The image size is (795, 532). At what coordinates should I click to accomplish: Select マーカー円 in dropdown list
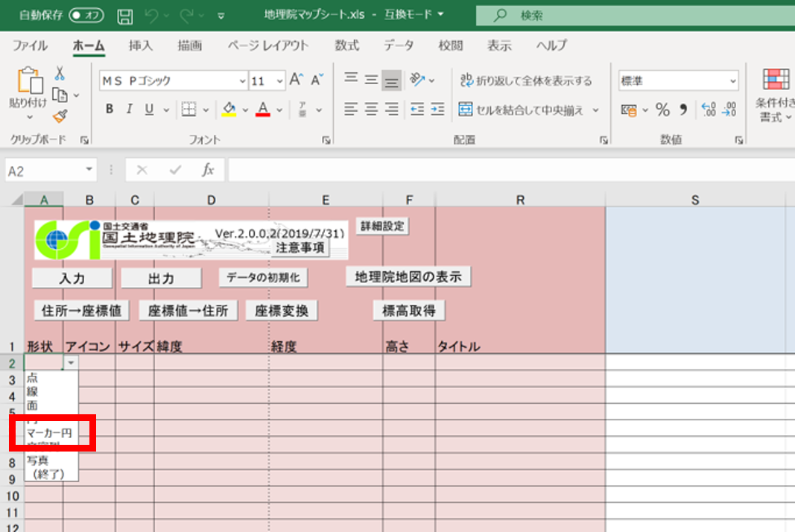(x=49, y=433)
